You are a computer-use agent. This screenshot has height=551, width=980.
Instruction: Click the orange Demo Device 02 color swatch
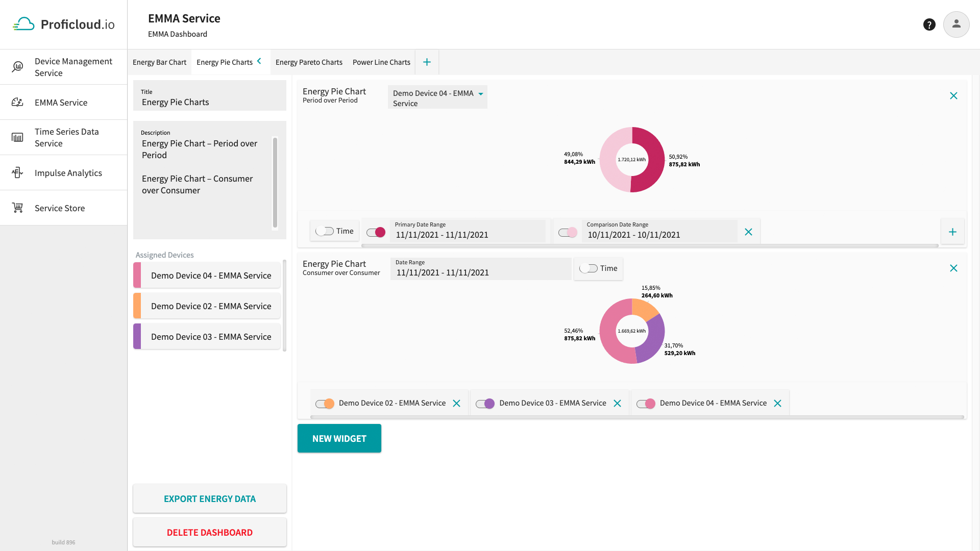pos(137,306)
